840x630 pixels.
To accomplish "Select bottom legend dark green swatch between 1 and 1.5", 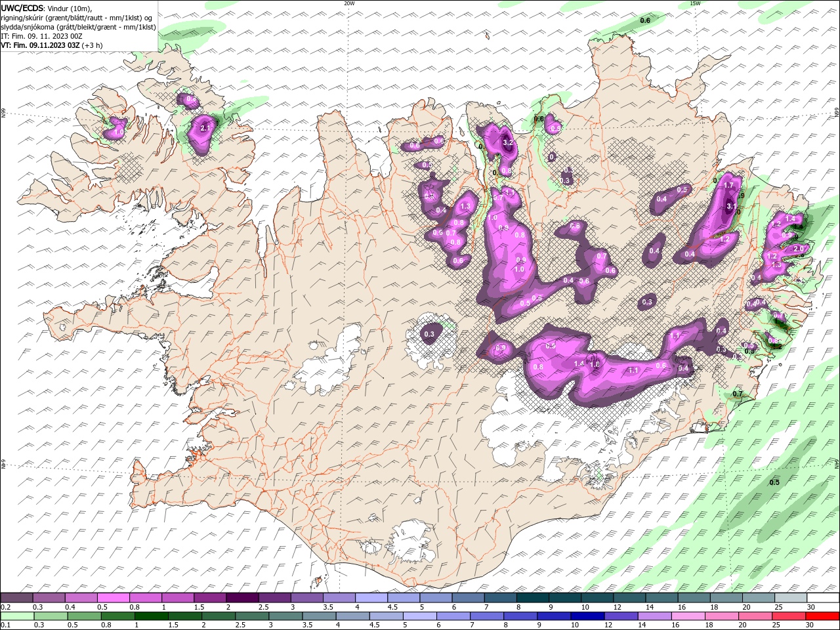I will (x=152, y=616).
